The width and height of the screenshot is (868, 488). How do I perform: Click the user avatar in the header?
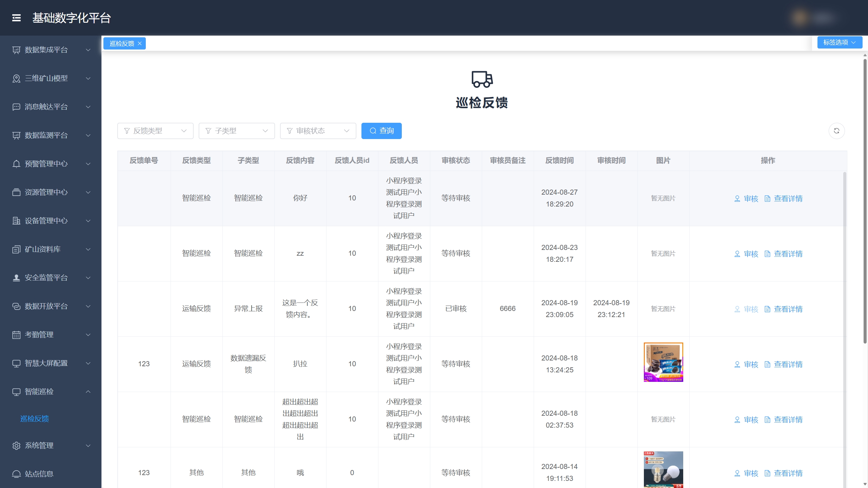(800, 18)
